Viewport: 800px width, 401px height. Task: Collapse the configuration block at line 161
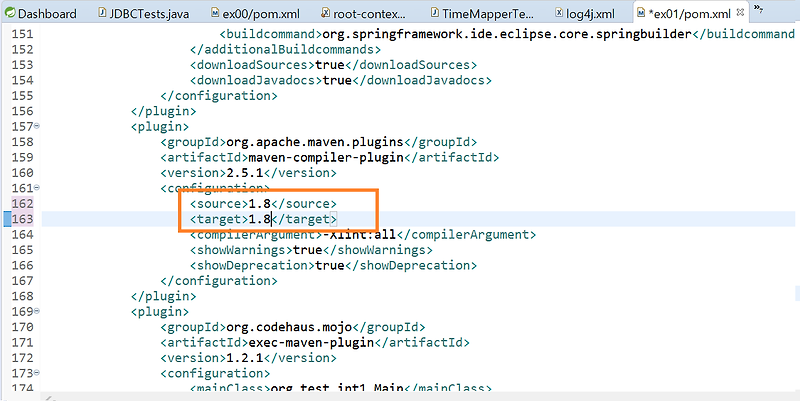37,188
